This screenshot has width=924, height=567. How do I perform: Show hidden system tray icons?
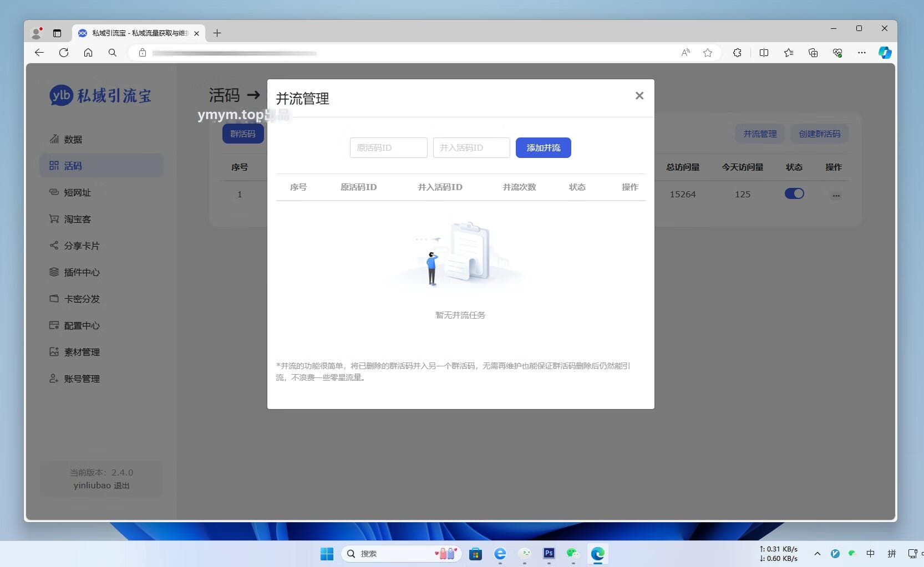pos(817,554)
